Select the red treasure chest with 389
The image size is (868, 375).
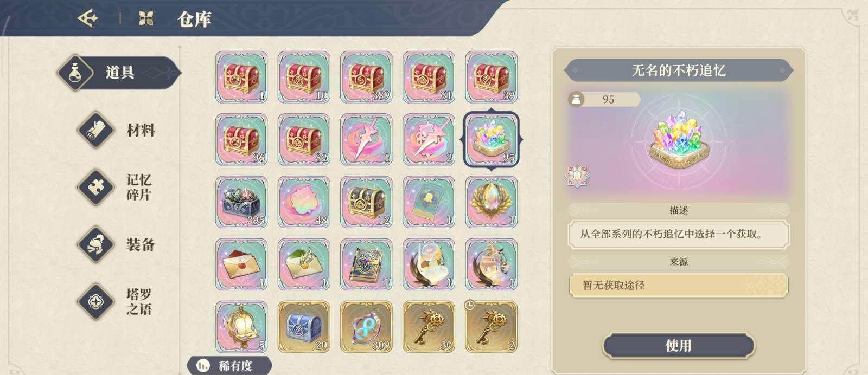pyautogui.click(x=366, y=77)
